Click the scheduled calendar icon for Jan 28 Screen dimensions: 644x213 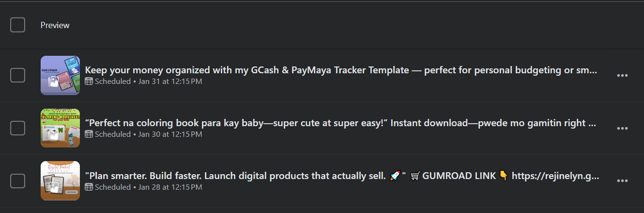89,187
